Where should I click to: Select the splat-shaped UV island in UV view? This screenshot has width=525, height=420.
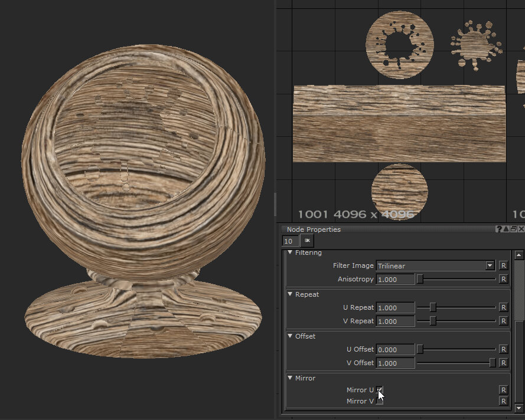click(x=475, y=45)
